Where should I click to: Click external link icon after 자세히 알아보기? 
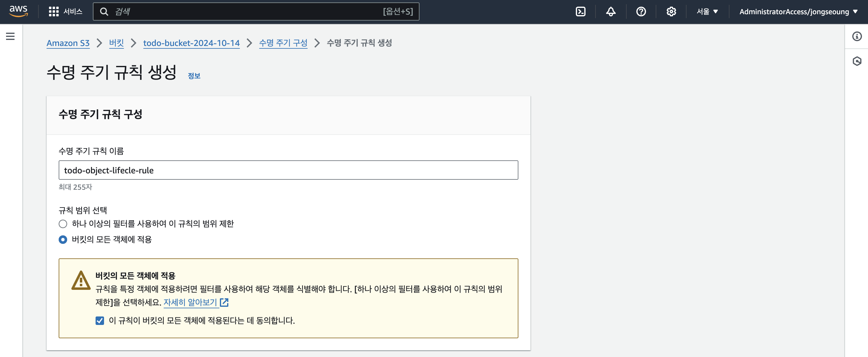click(x=224, y=302)
